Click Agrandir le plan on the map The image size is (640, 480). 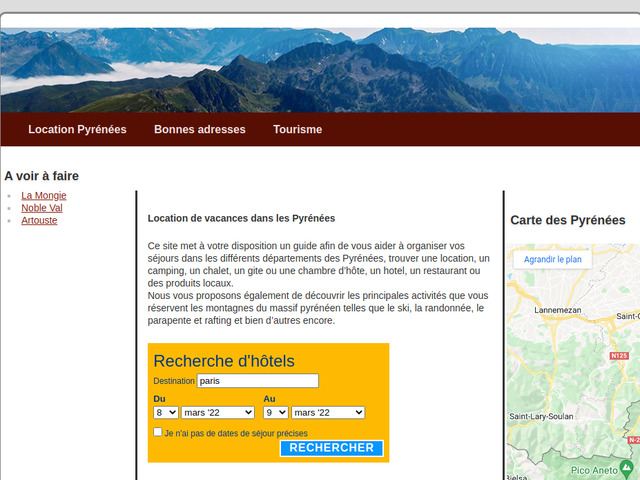(x=552, y=259)
